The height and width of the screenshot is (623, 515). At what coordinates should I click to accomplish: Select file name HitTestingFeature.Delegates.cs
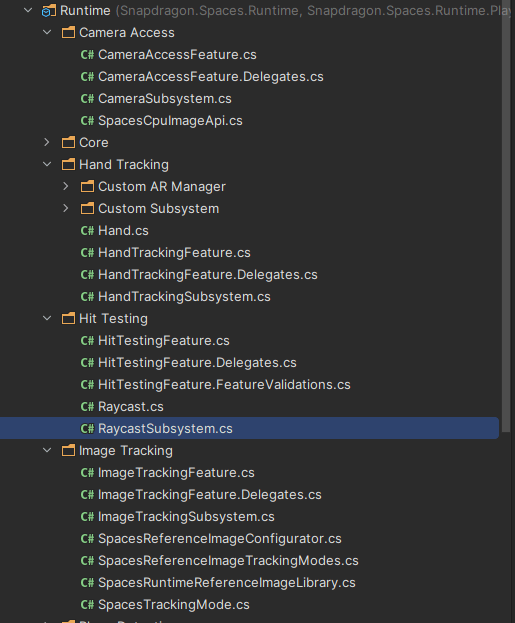[197, 363]
